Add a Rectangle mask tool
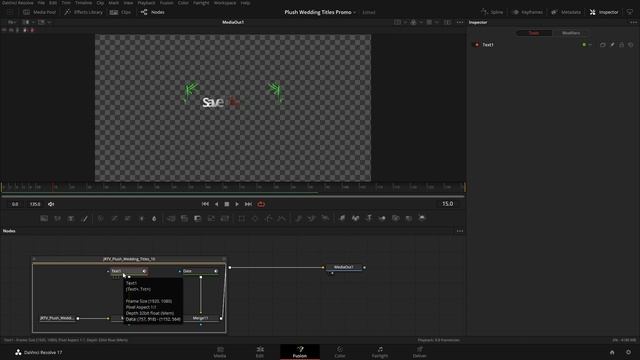This screenshot has width=640, height=360. (x=242, y=218)
